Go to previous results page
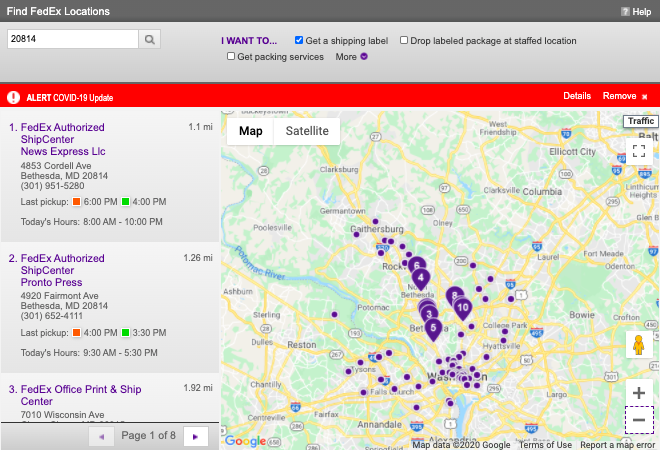Viewport: 660px width, 450px height. pyautogui.click(x=101, y=437)
